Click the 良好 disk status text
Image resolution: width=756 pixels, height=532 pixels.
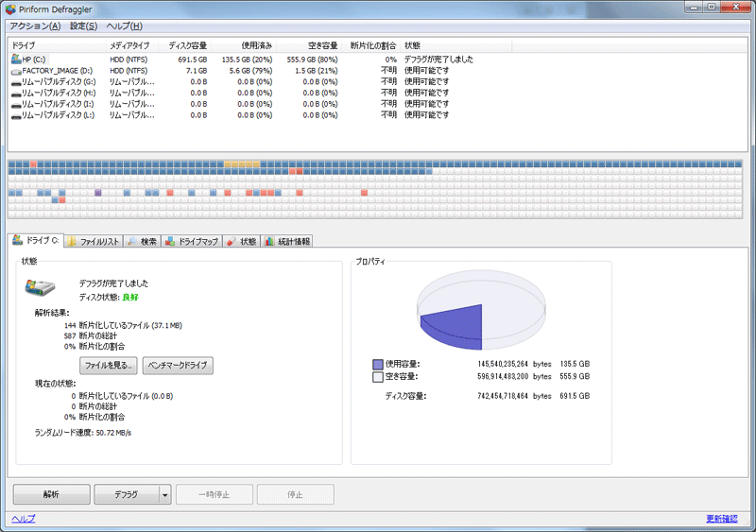point(130,297)
